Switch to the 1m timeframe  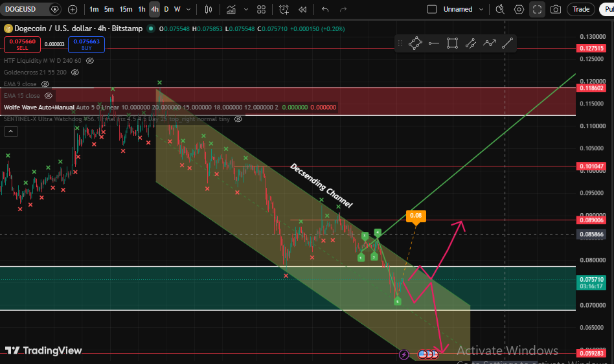(94, 9)
